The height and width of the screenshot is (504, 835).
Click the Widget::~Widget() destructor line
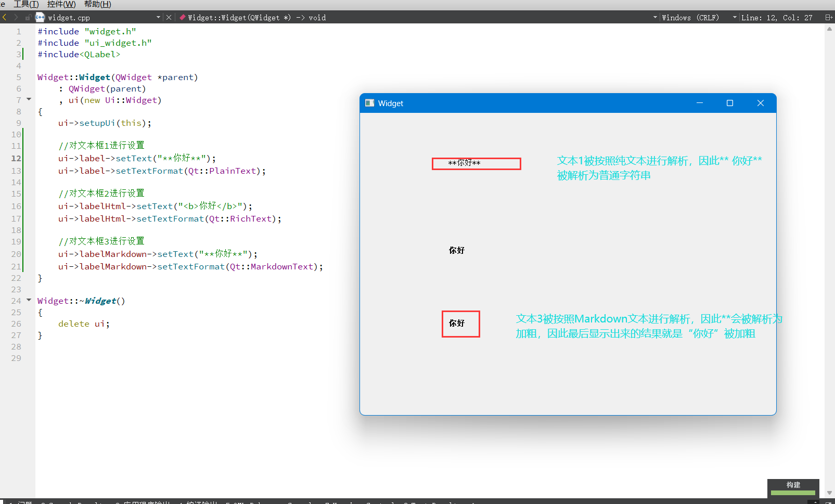click(x=81, y=301)
